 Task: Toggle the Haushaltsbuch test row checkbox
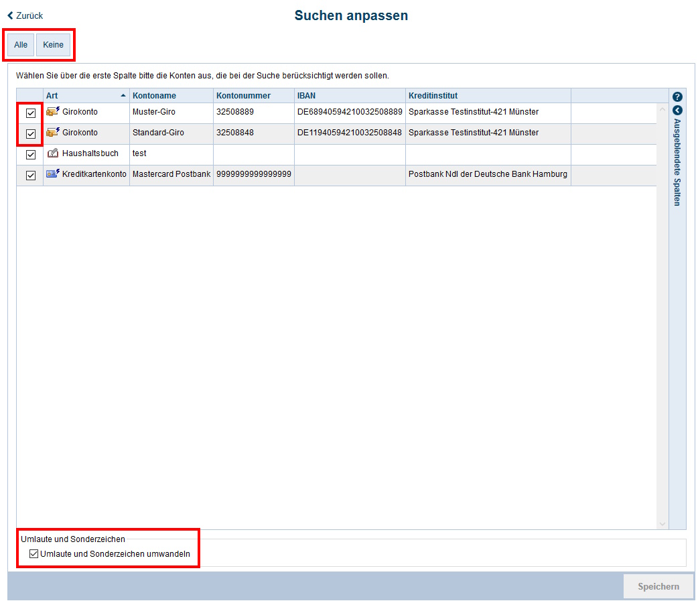[x=31, y=155]
